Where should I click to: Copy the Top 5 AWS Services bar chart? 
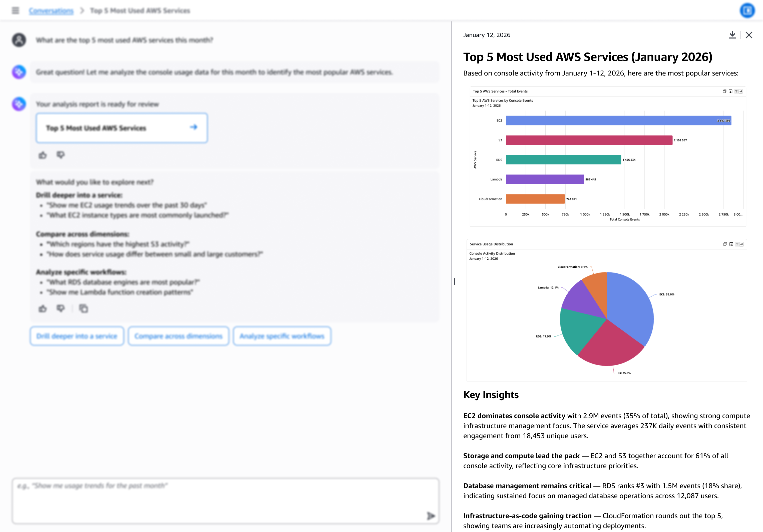click(x=724, y=91)
